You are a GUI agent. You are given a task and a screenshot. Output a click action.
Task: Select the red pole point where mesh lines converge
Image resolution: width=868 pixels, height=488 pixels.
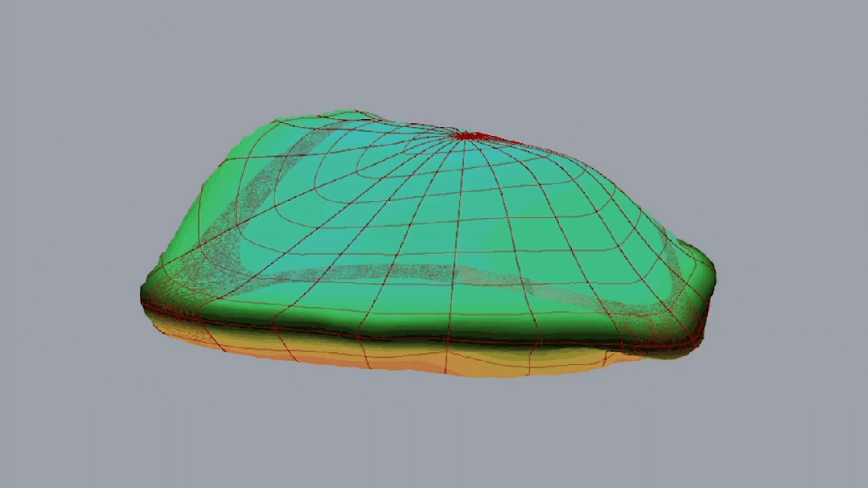468,136
